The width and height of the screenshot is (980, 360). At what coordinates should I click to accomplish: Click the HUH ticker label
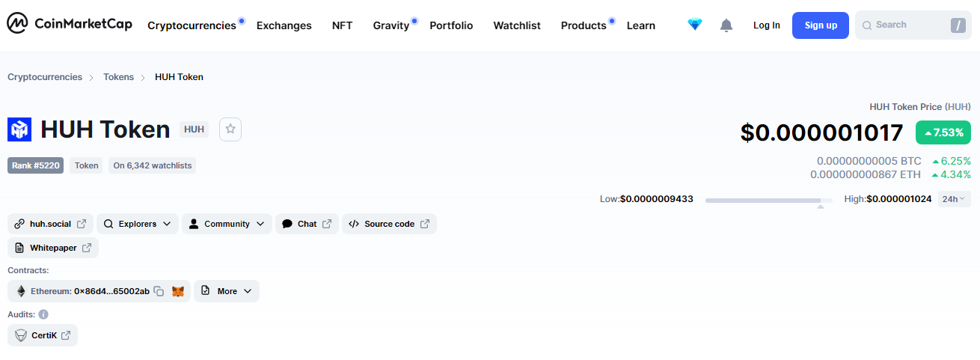coord(194,129)
